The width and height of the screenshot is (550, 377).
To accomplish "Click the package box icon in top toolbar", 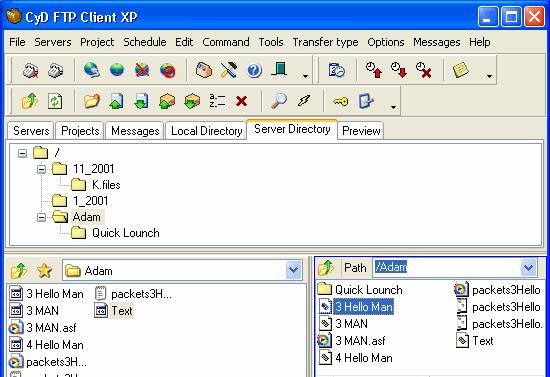I will [203, 70].
